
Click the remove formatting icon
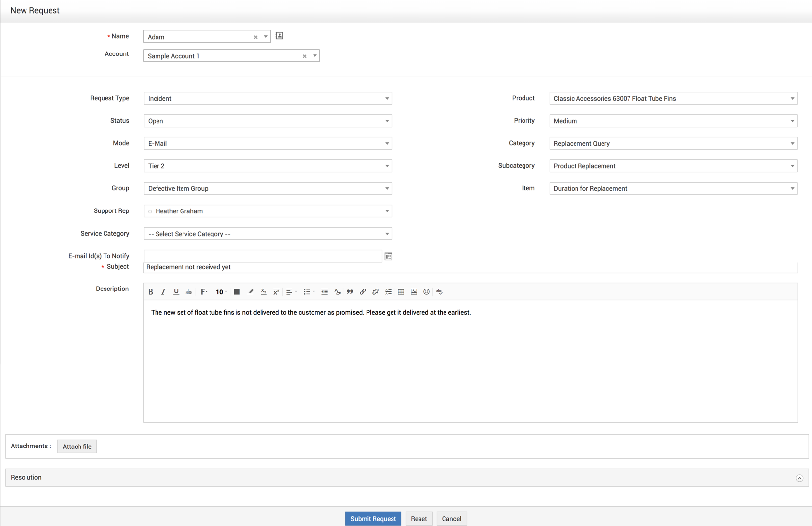337,292
